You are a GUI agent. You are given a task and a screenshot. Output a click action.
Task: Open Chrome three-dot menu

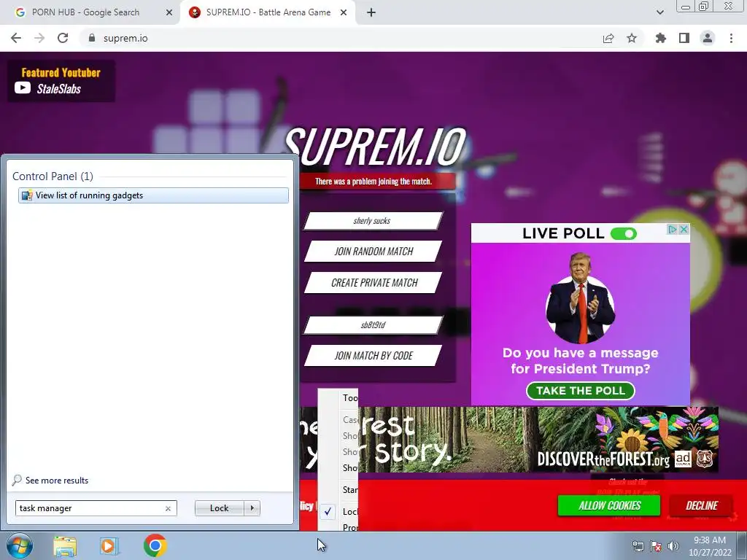731,38
